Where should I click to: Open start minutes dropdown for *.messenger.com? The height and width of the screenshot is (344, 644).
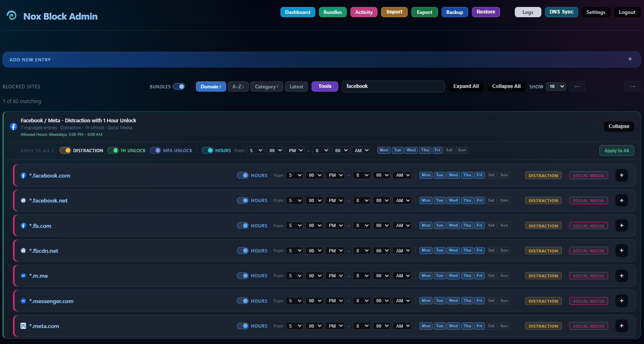pos(314,301)
